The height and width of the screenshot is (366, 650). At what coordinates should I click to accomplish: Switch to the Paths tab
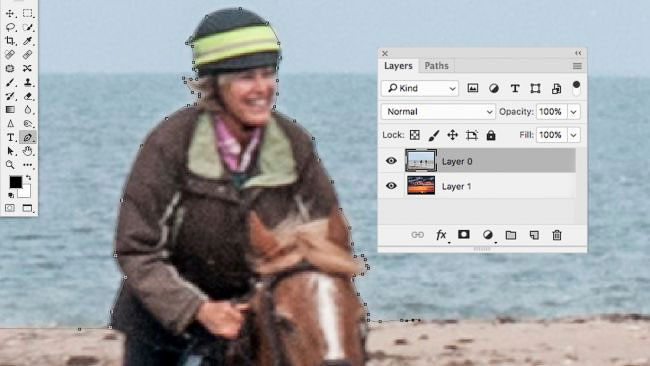pos(437,66)
